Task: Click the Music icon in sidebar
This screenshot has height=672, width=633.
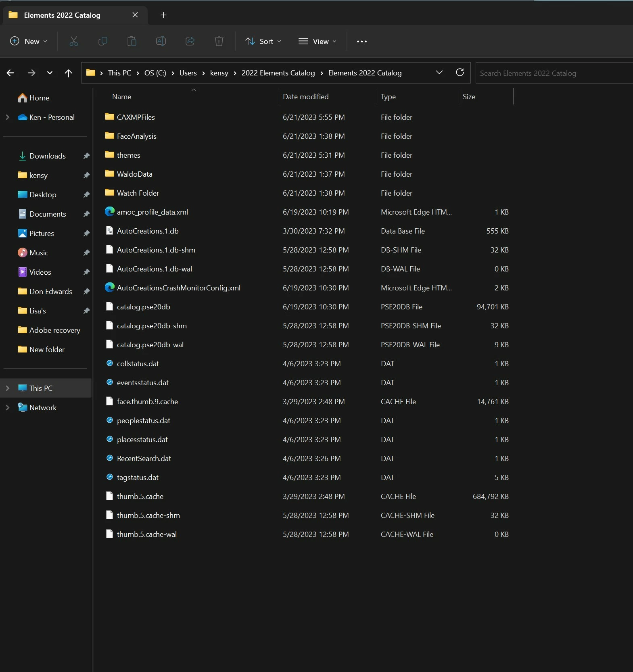Action: 23,253
